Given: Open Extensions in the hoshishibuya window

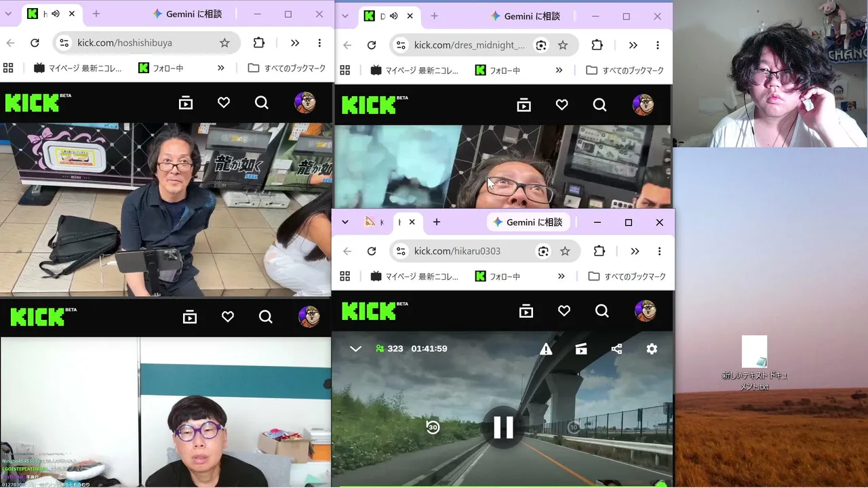Looking at the screenshot, I should (x=258, y=43).
